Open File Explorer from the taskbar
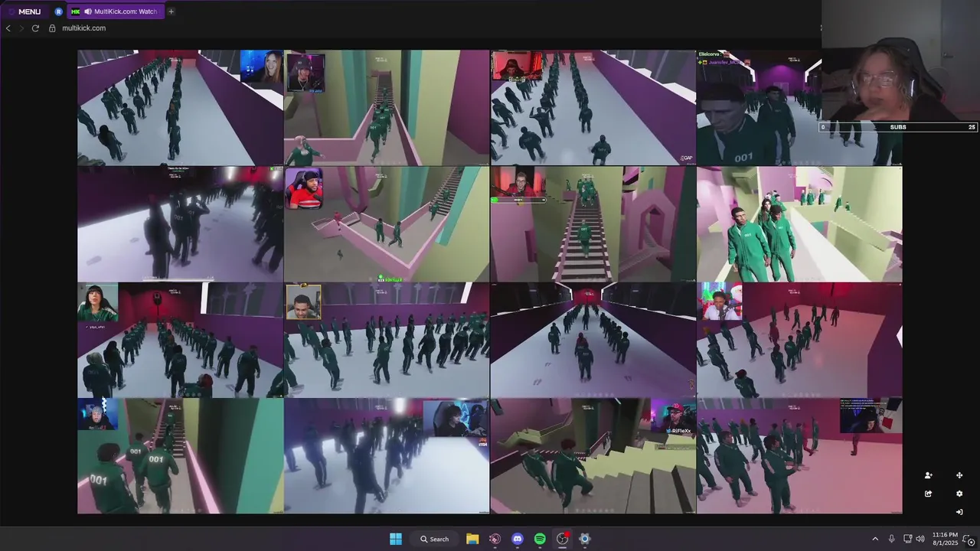The image size is (980, 551). coord(472,539)
